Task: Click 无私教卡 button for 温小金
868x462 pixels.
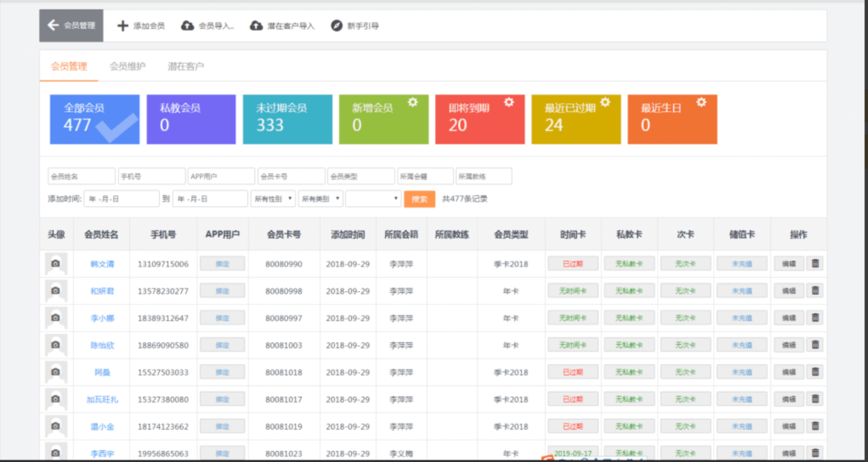Action: (x=629, y=426)
